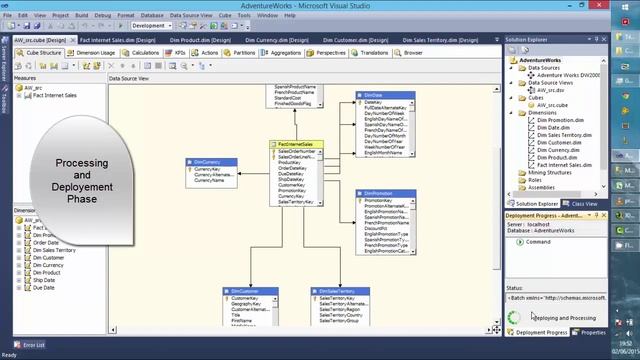Click the zoom magnifier icon in cube toolbar
The image size is (640, 360).
point(184,66)
